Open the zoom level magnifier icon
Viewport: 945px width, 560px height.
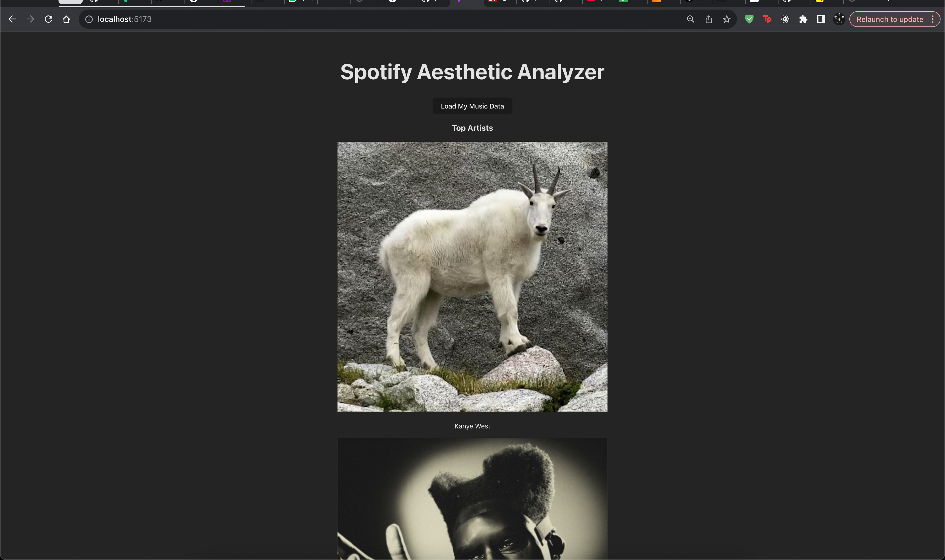pyautogui.click(x=690, y=19)
